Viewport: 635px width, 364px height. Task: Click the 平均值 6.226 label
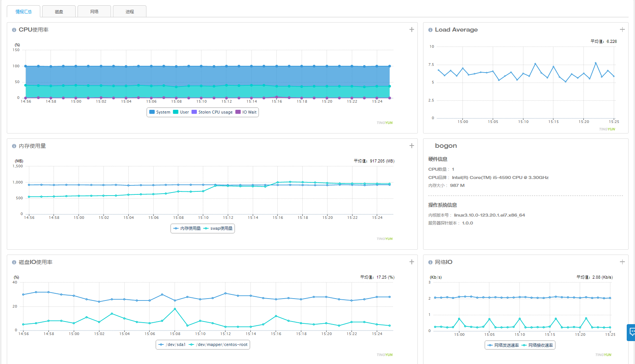click(x=604, y=41)
